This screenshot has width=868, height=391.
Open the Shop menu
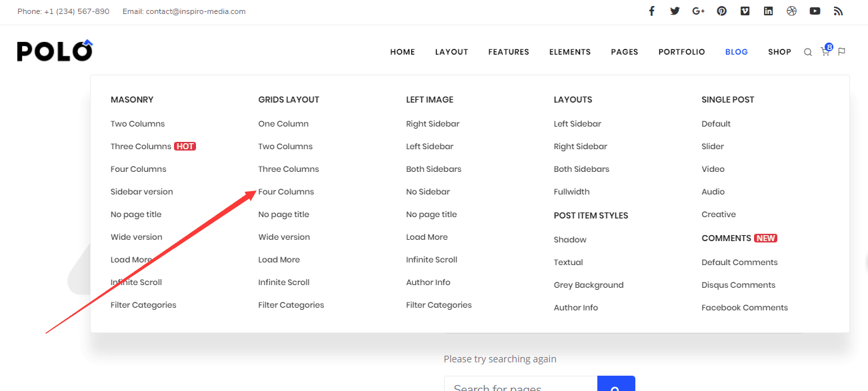(x=779, y=52)
